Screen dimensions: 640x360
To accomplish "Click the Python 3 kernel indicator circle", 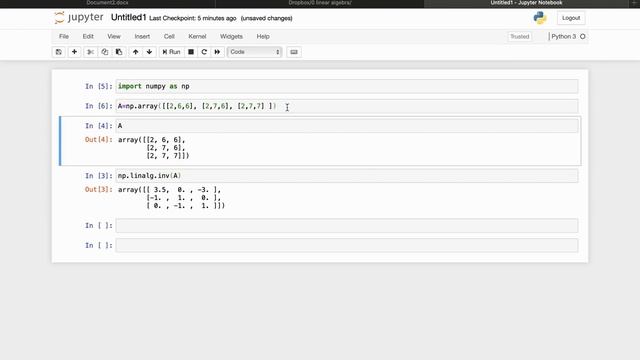I will (582, 36).
